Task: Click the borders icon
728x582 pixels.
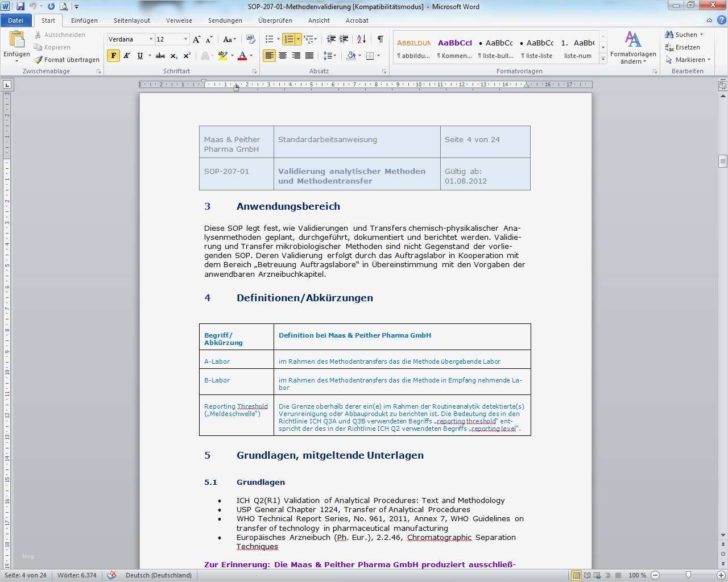Action: click(370, 56)
